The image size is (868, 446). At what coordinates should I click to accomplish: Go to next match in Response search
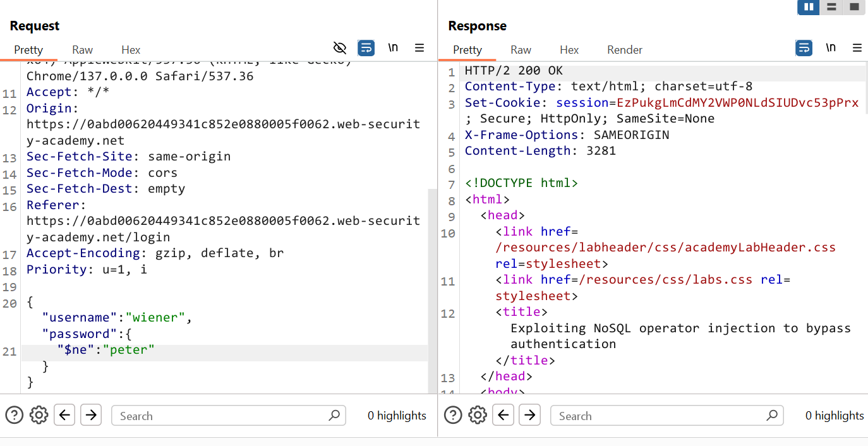[x=530, y=415]
